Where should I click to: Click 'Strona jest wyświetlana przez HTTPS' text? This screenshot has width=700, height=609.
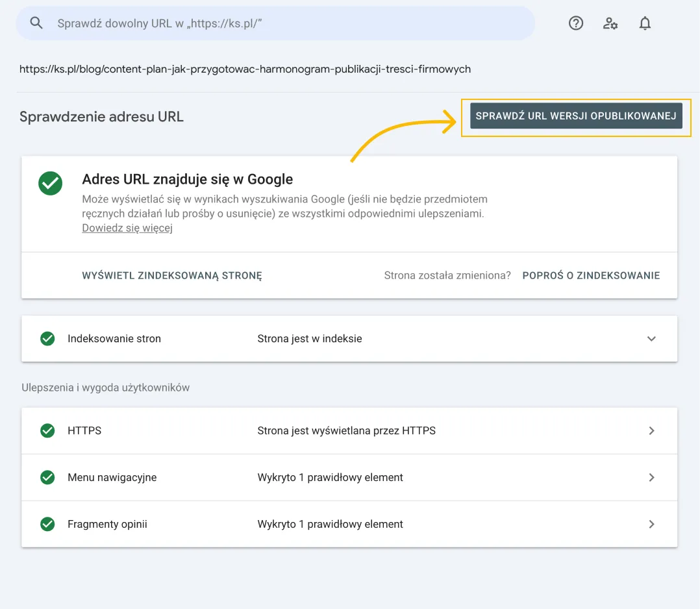tap(347, 430)
